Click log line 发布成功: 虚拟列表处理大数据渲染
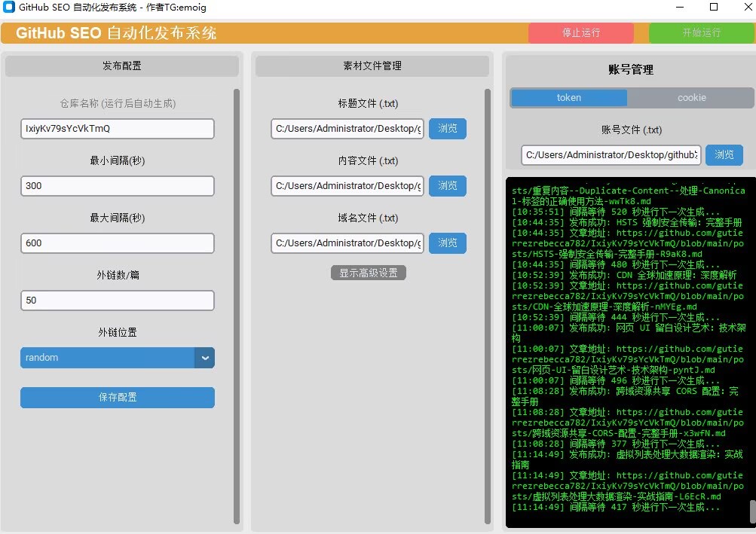This screenshot has width=756, height=534. click(x=627, y=459)
